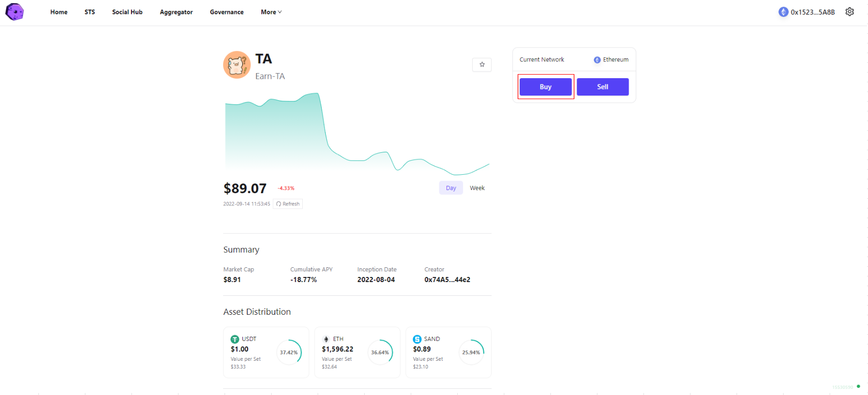
Task: Open the settings gear icon
Action: point(850,12)
